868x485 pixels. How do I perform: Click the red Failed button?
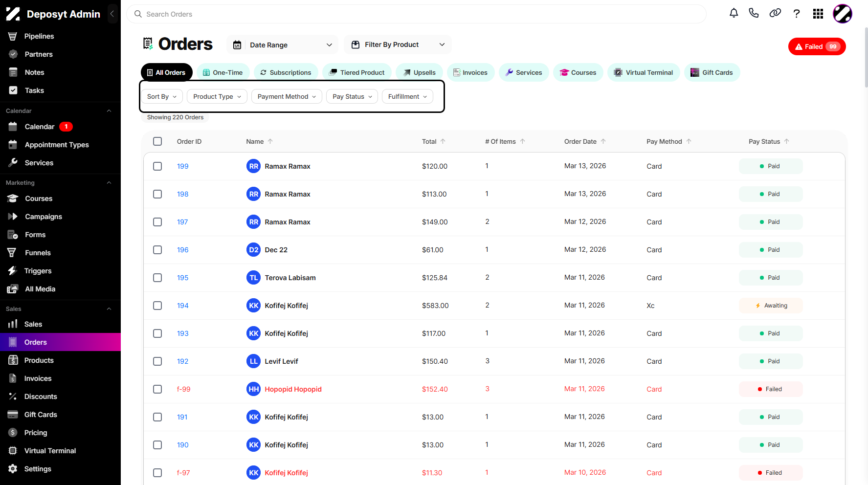(817, 46)
